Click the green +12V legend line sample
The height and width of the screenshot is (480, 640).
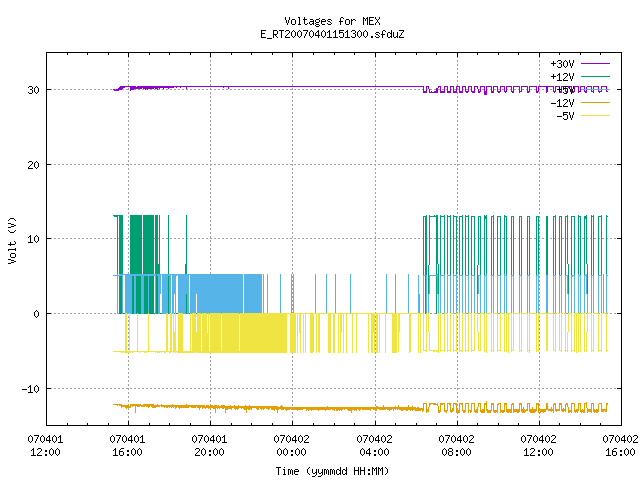pyautogui.click(x=596, y=76)
